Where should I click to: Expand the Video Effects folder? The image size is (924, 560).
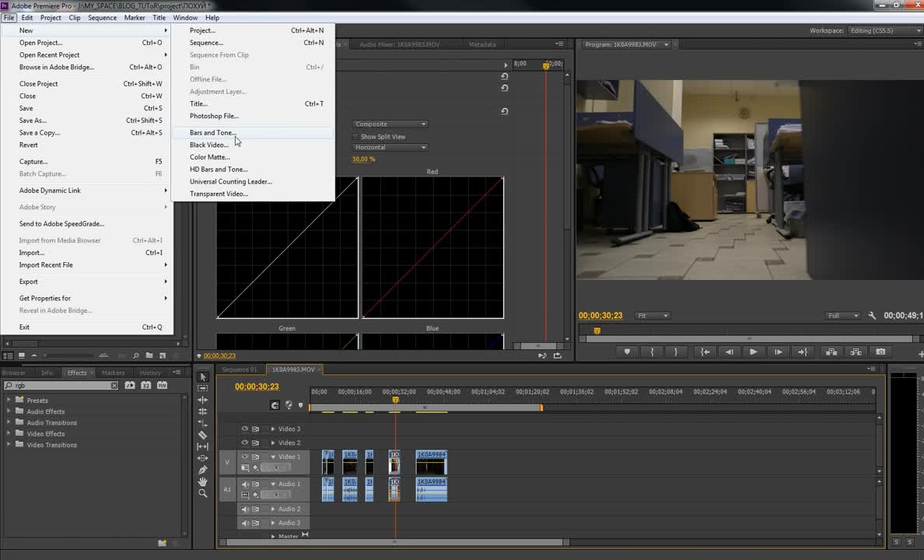[9, 433]
